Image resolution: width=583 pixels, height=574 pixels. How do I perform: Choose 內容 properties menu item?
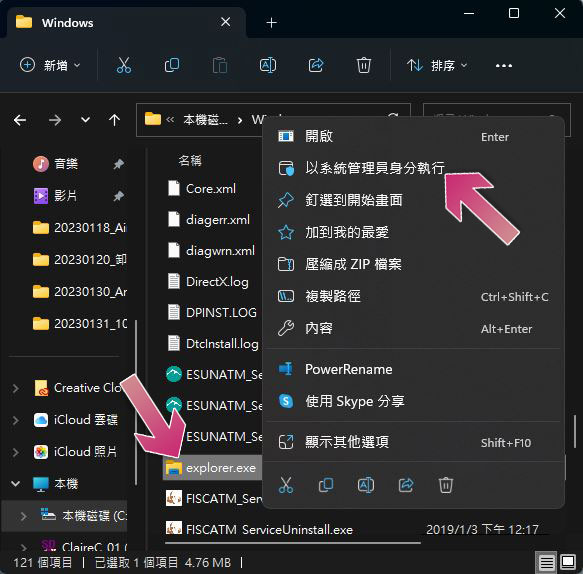(413, 328)
